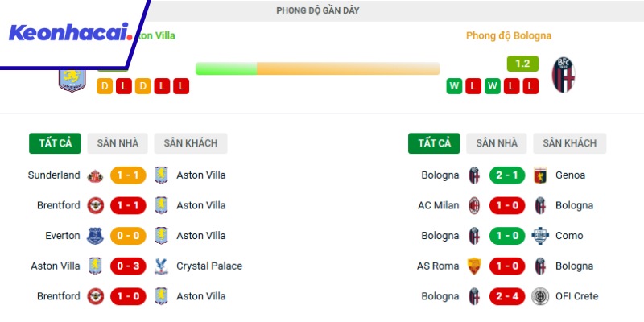
Task: Select the left Tất Cả tab
Action: [x=55, y=143]
